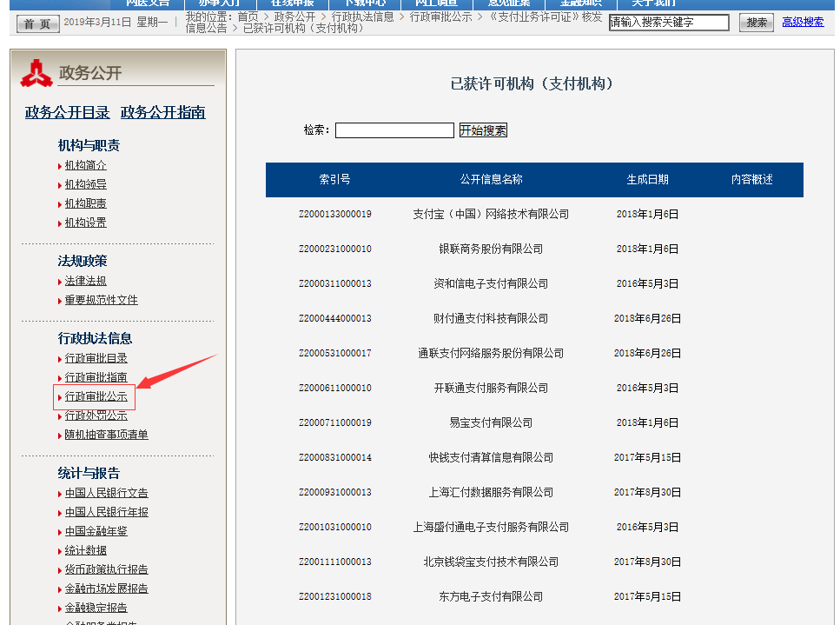
Task: Open 中国人民银行文告 in the sidebar
Action: (107, 493)
